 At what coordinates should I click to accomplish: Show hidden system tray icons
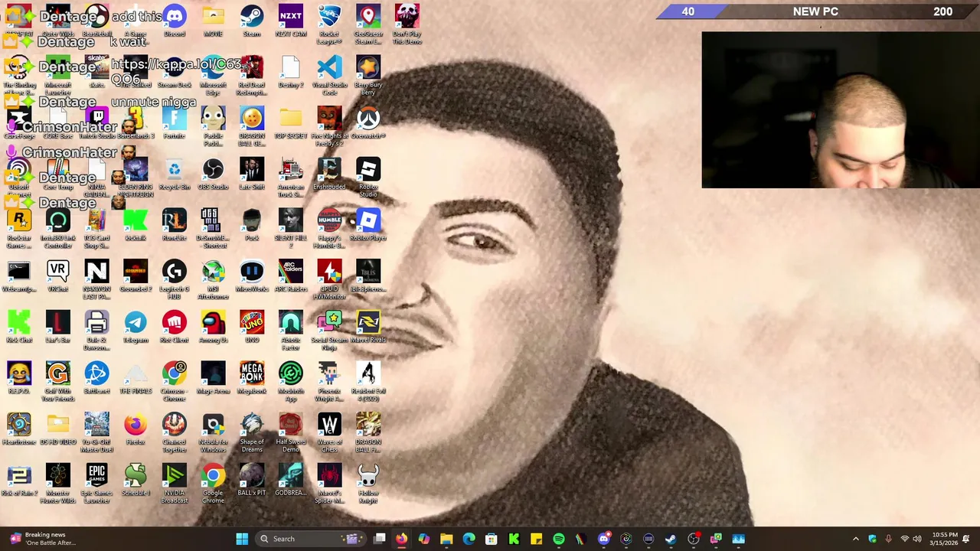point(856,539)
